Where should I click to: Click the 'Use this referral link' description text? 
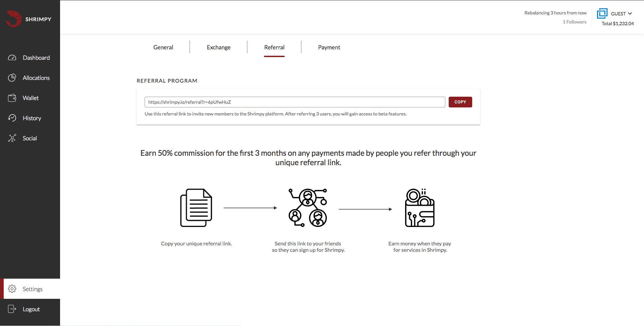[276, 114]
